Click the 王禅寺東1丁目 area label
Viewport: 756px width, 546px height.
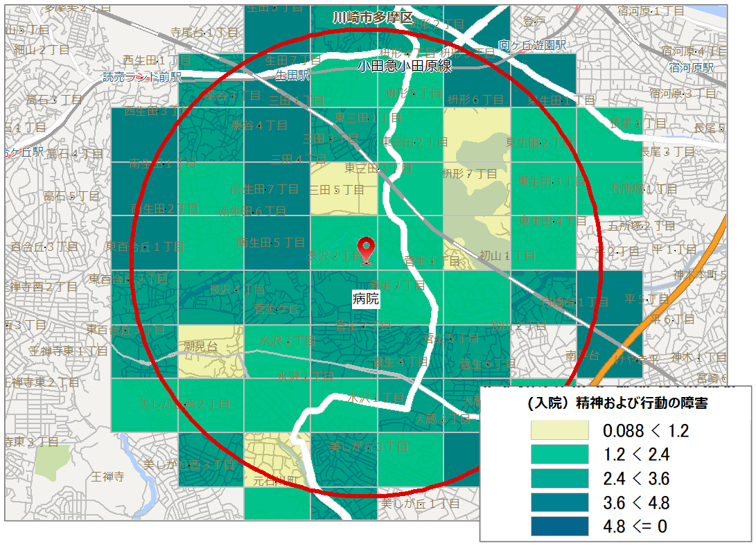pyautogui.click(x=69, y=351)
